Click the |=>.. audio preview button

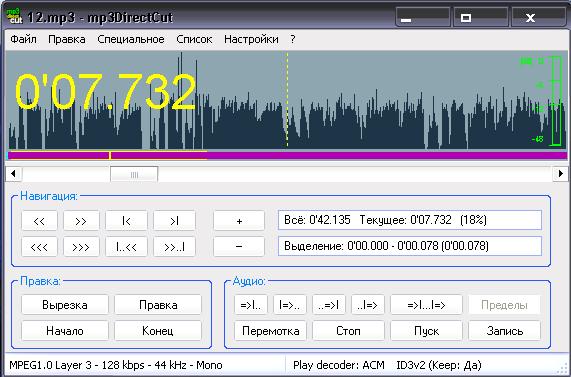[290, 305]
